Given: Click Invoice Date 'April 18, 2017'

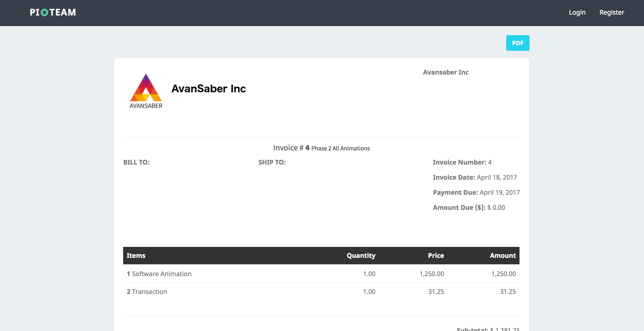Looking at the screenshot, I should (496, 177).
